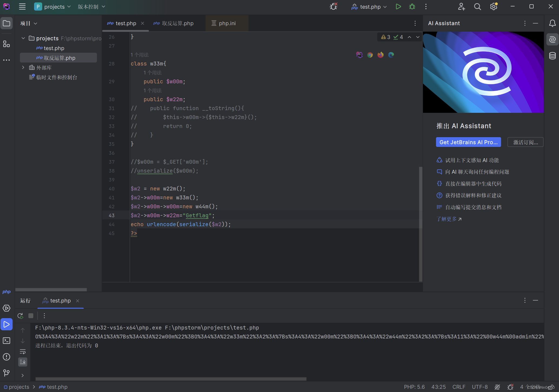The width and height of the screenshot is (559, 392).
Task: Open the Terminal tool window
Action: tap(6, 341)
